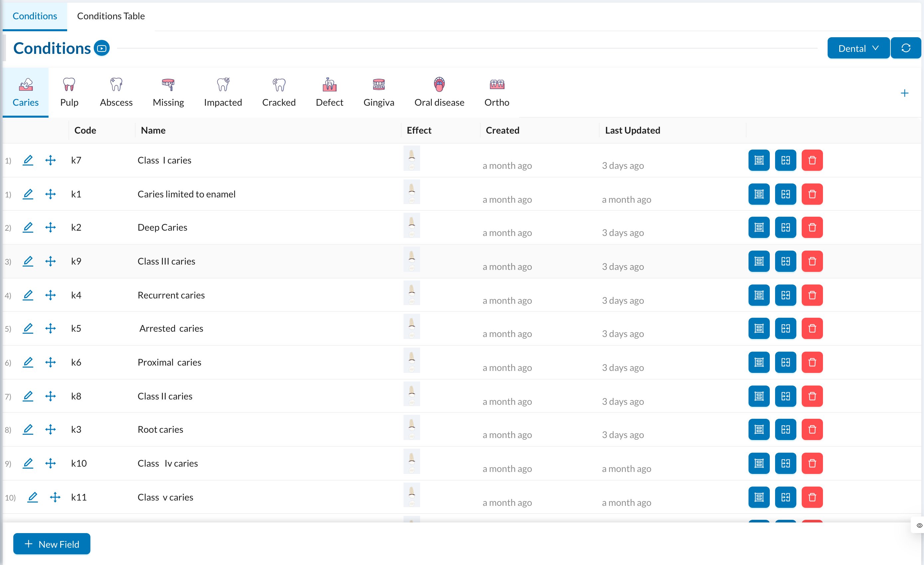Screen dimensions: 924x565
Task: Click the move handle for Class III caries
Action: click(50, 261)
